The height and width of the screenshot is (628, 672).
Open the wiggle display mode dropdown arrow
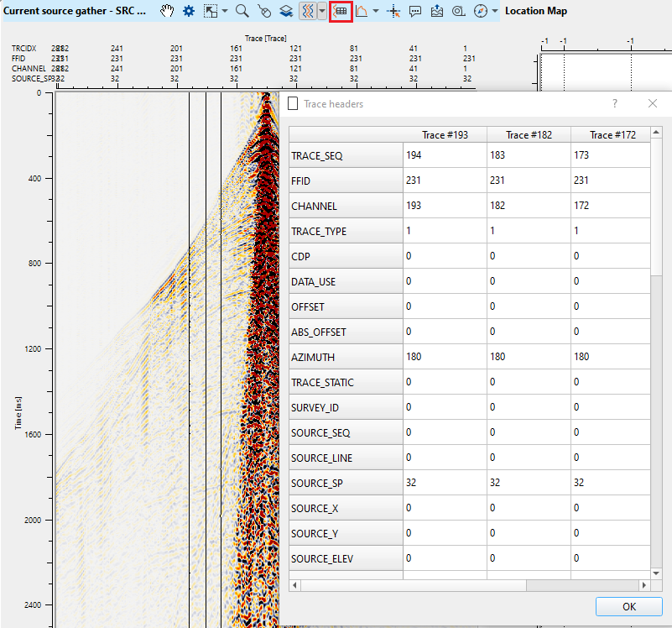[322, 11]
